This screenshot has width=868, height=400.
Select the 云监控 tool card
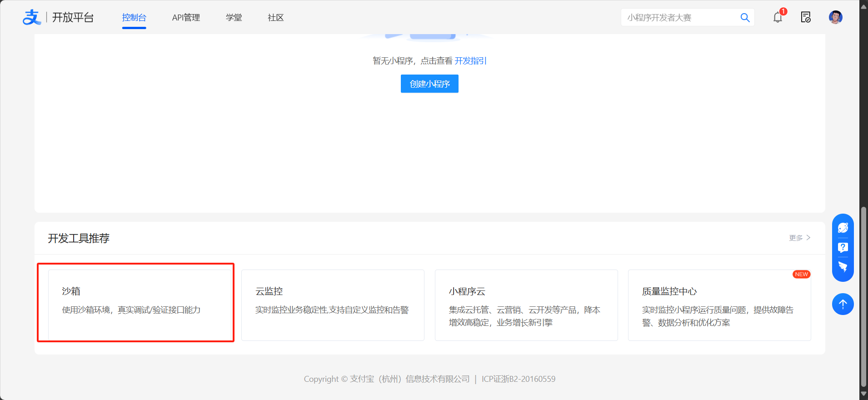[333, 305]
